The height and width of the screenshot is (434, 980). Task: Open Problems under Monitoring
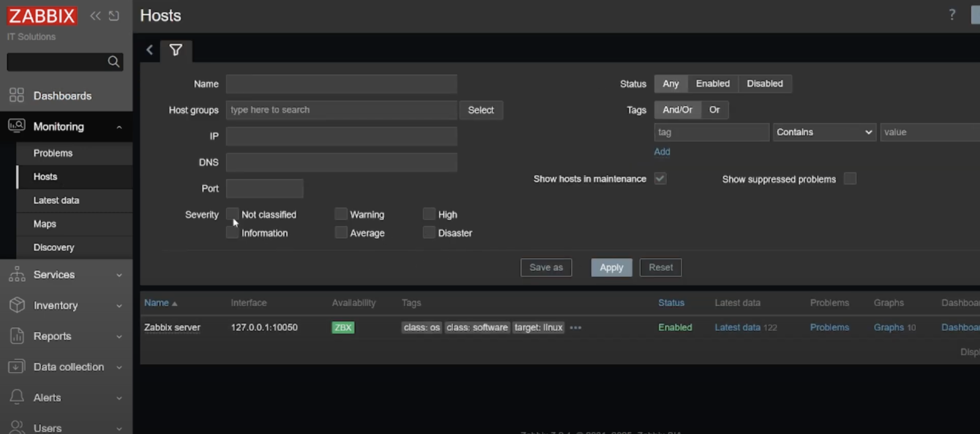(x=53, y=153)
